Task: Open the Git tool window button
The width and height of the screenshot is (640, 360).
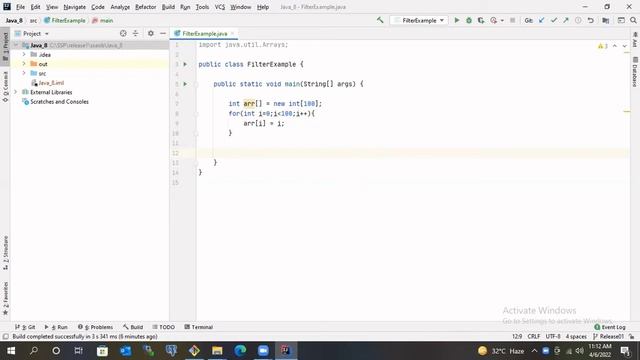Action: (x=25, y=327)
